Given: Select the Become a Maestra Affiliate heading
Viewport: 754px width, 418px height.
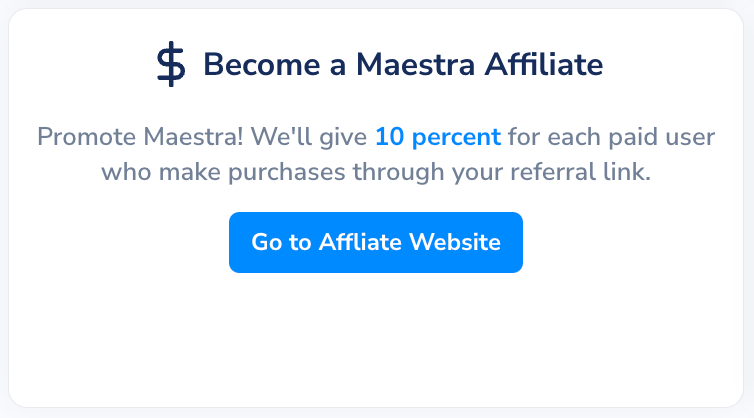Looking at the screenshot, I should (403, 66).
